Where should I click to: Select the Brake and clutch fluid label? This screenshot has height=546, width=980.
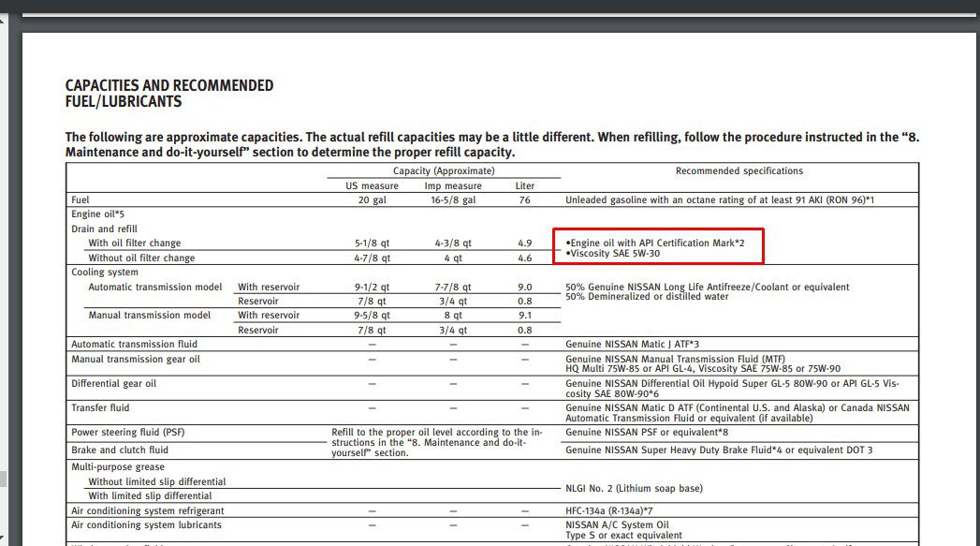click(120, 450)
